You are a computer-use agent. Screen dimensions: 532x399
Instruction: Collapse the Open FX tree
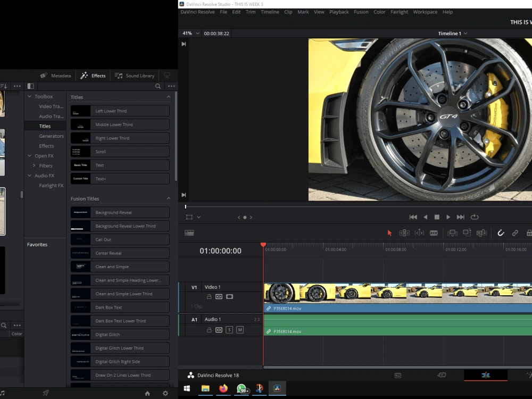click(x=29, y=156)
